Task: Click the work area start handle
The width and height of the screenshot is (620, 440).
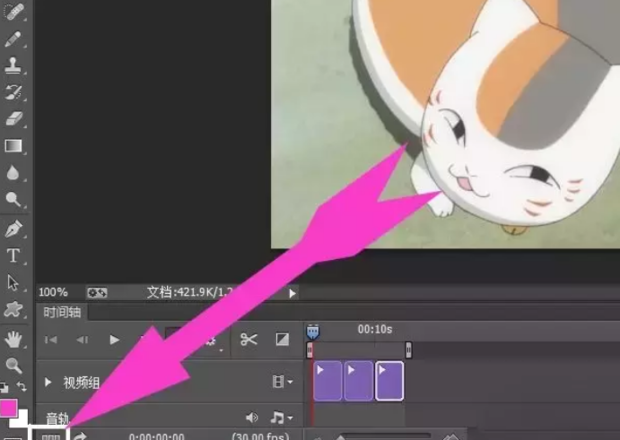Action: [x=310, y=350]
